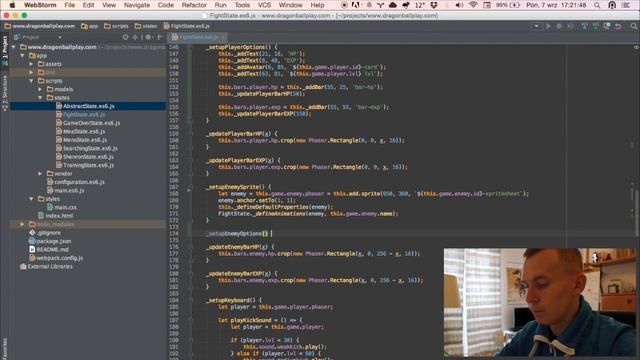Click FightState.es6.js breadcrumb in navigation bar
The width and height of the screenshot is (640, 360).
pyautogui.click(x=187, y=26)
